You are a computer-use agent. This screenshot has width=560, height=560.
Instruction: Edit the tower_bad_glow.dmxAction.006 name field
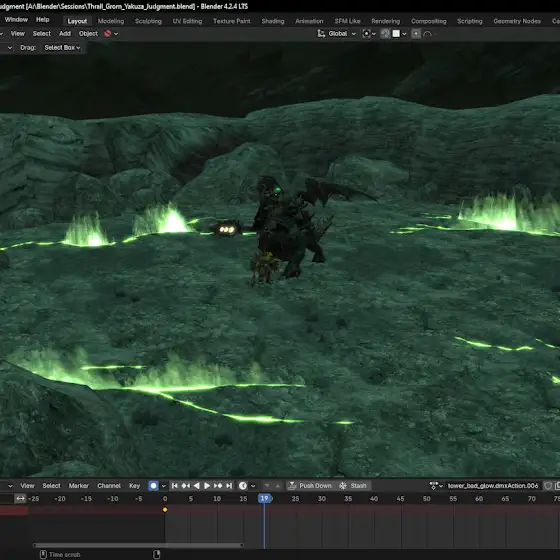(x=493, y=486)
